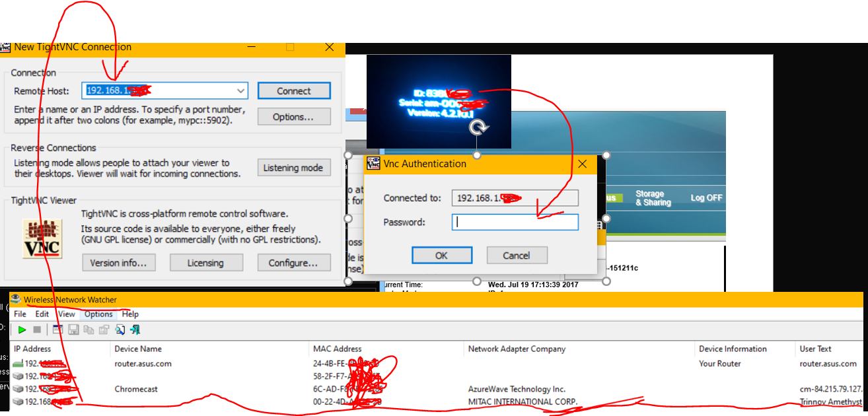The height and width of the screenshot is (416, 868).
Task: Switch to the Storage & Sharing router tab
Action: 653,198
